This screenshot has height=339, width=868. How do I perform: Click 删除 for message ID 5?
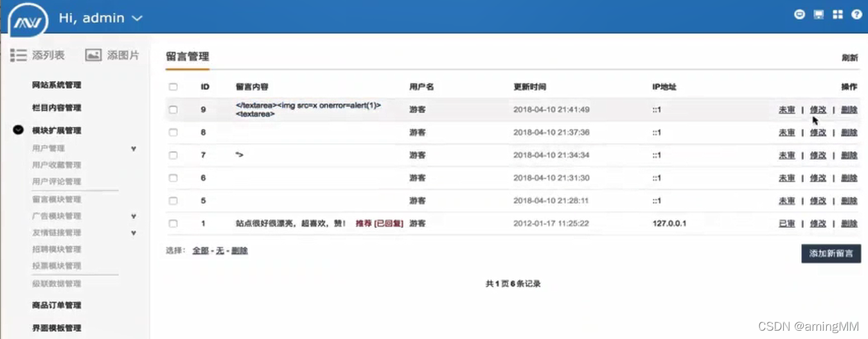pos(849,201)
